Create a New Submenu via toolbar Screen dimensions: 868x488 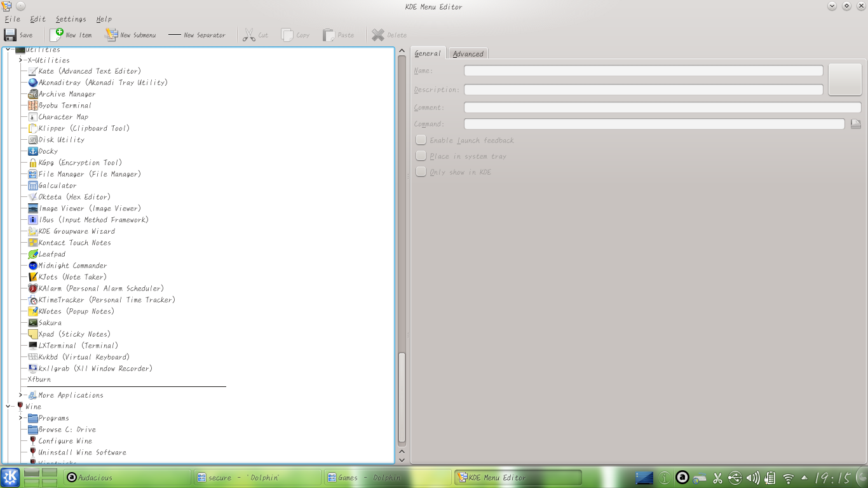130,35
